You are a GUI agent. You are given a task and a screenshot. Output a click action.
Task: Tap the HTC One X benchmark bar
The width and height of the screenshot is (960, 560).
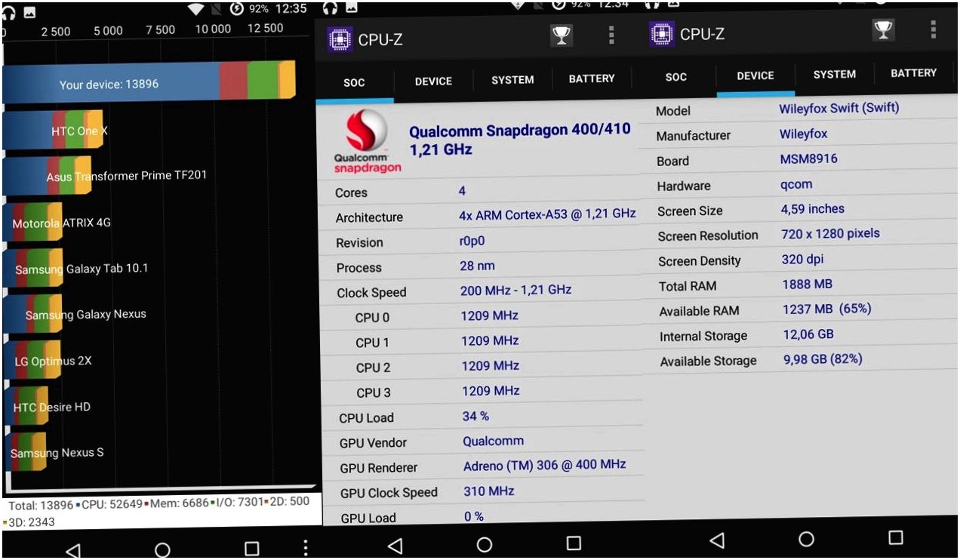(53, 130)
